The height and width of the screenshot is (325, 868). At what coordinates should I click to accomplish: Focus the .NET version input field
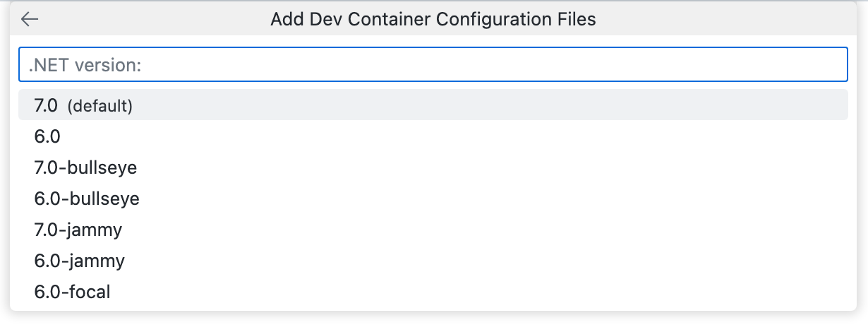433,65
